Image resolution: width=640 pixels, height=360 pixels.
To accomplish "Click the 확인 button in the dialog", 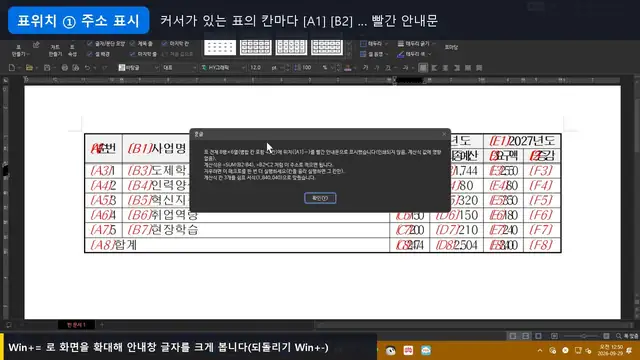I will pos(320,198).
